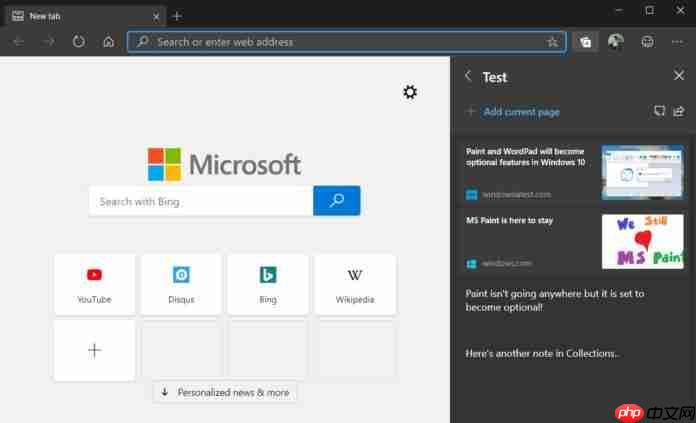
Task: Open the user profile avatar
Action: [x=616, y=42]
